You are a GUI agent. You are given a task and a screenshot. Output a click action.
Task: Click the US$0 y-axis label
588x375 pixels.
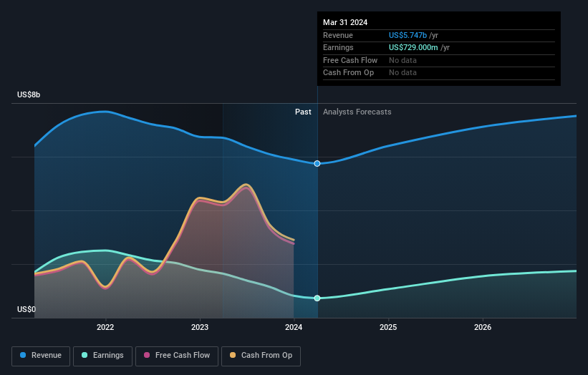(x=26, y=309)
